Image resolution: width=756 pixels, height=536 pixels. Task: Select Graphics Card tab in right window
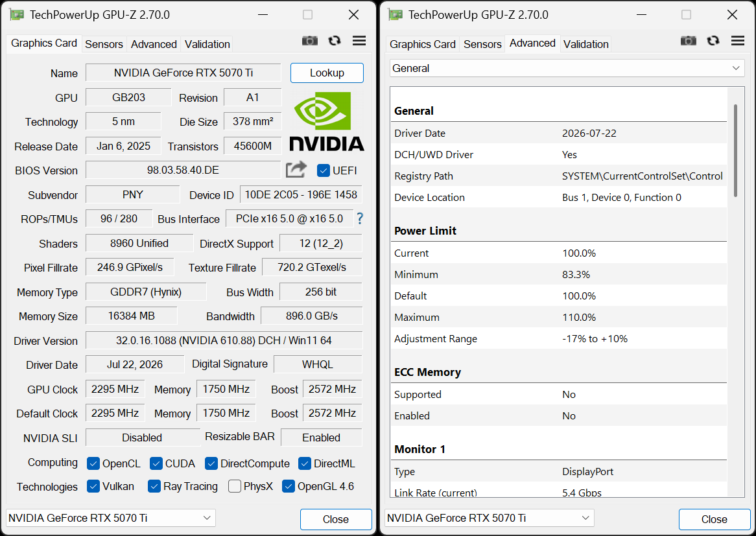(422, 44)
